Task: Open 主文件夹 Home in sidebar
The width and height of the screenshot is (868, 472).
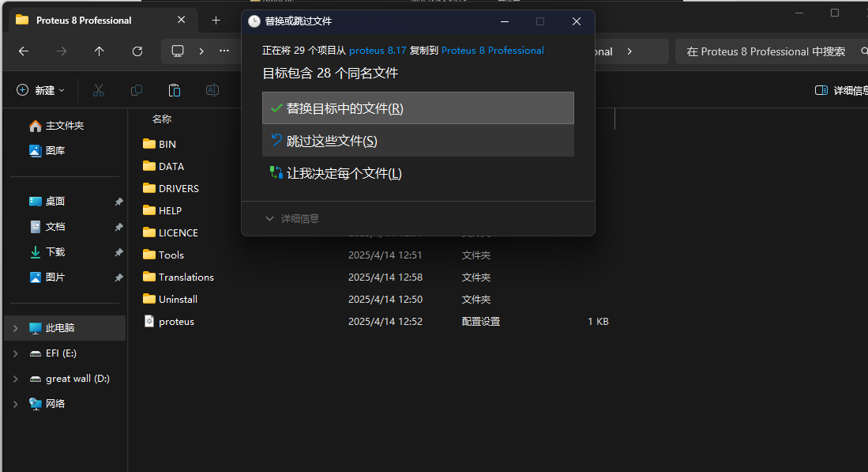Action: tap(64, 126)
